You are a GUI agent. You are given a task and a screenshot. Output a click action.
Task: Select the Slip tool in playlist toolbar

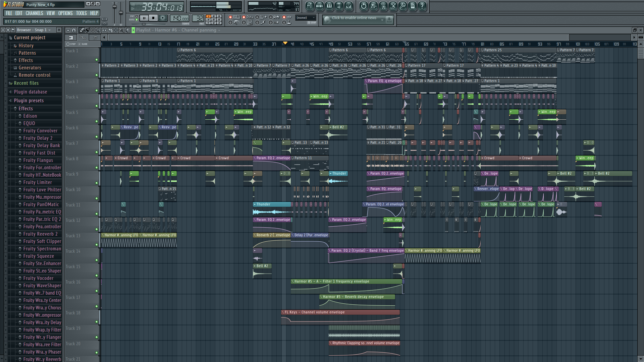click(x=104, y=30)
